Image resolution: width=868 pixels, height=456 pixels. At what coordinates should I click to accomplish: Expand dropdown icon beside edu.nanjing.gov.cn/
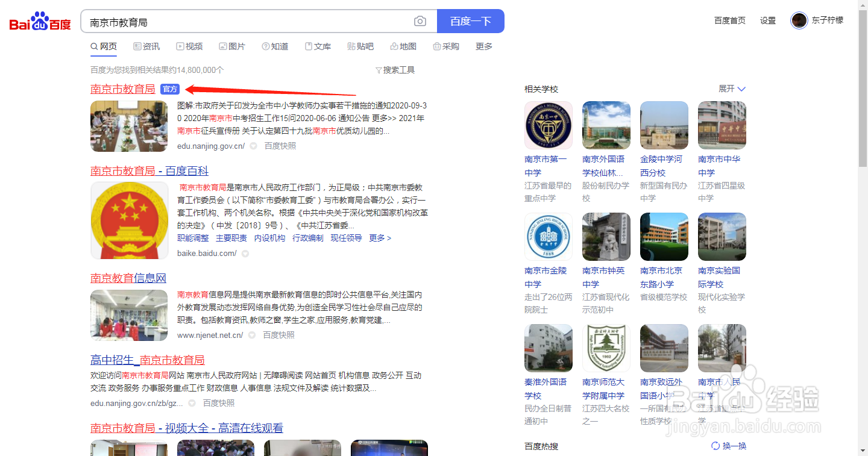pos(254,146)
